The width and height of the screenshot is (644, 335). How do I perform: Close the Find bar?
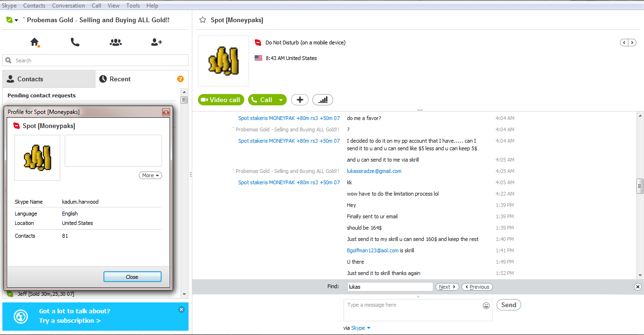coord(637,287)
